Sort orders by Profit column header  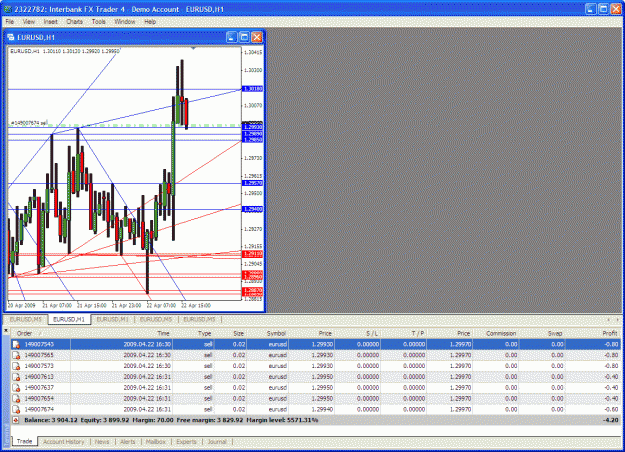pos(610,333)
